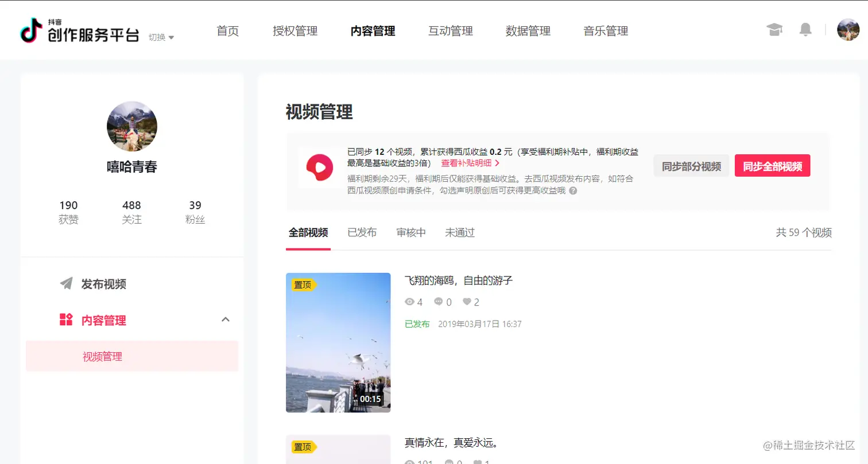The image size is (868, 464).
Task: Select 内容管理 in the sidebar
Action: pyautogui.click(x=104, y=321)
